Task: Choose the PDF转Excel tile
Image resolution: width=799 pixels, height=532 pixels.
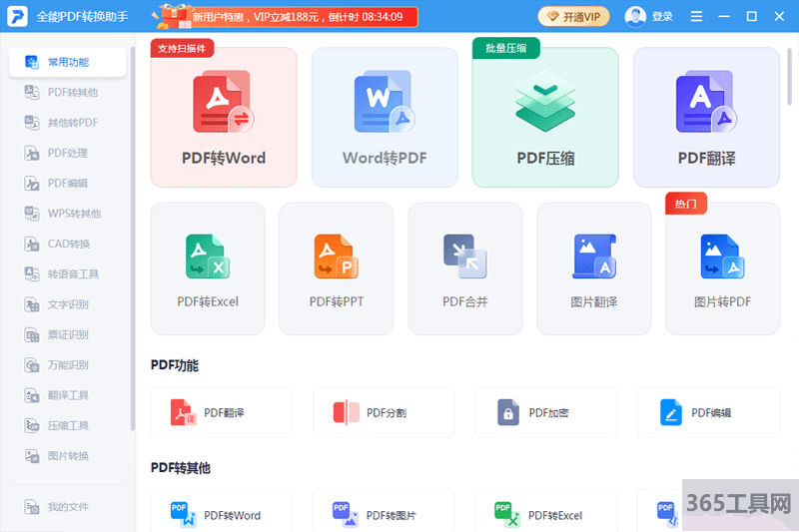Action: (208, 269)
